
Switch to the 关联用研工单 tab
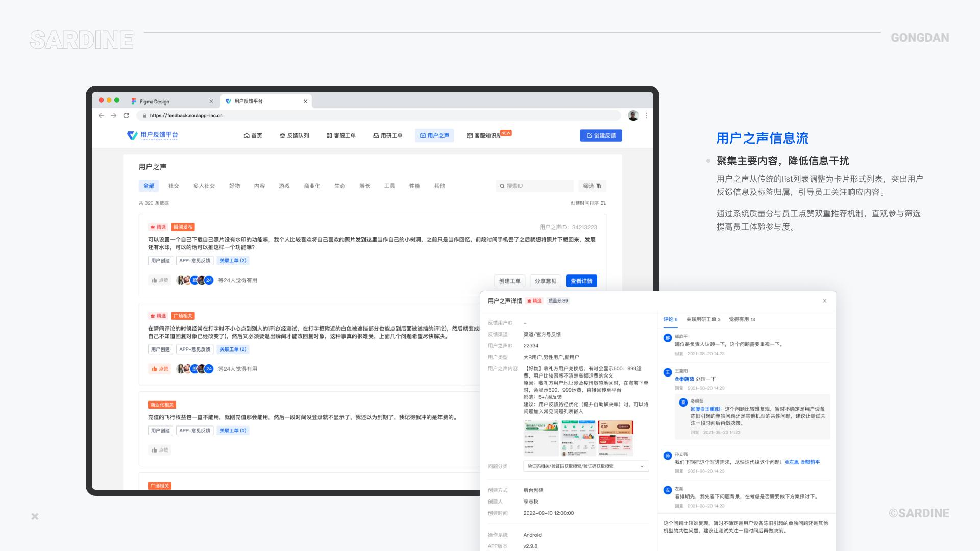(703, 320)
